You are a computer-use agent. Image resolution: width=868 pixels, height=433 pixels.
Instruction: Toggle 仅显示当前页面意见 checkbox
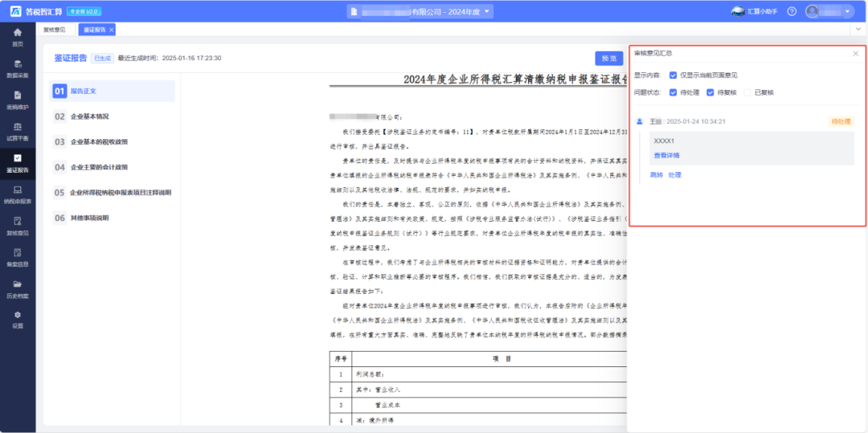pos(674,76)
